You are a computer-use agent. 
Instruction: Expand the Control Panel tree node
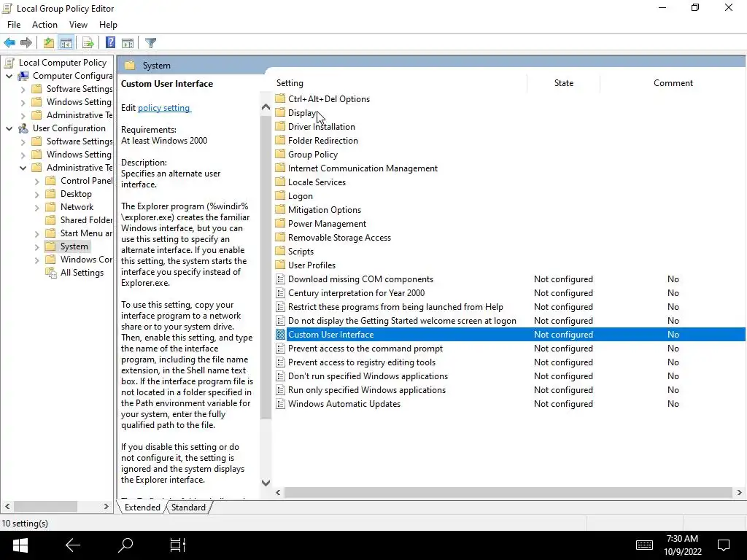pos(36,181)
